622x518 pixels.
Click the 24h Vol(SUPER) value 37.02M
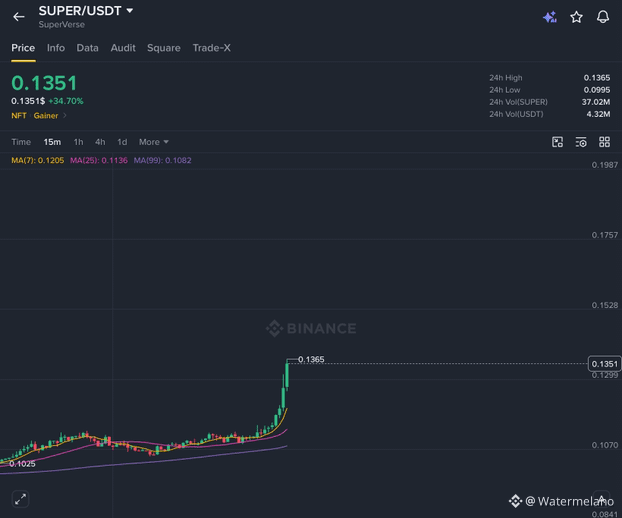[596, 102]
